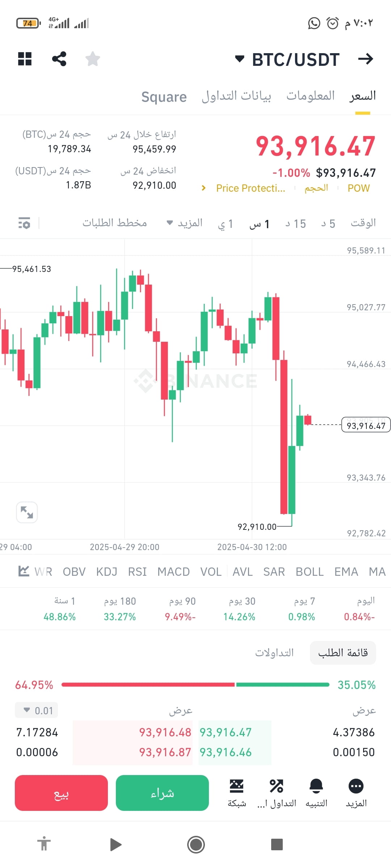Switch to the Square tab
Image resolution: width=391 pixels, height=868 pixels.
pyautogui.click(x=164, y=97)
